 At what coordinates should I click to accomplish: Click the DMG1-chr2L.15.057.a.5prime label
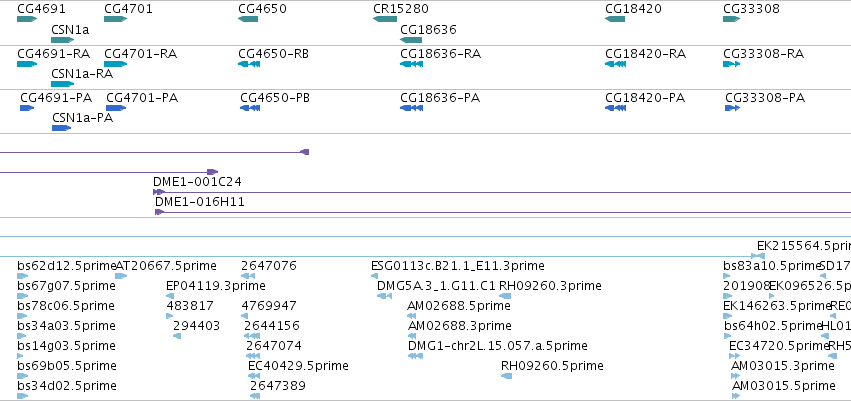(x=498, y=346)
